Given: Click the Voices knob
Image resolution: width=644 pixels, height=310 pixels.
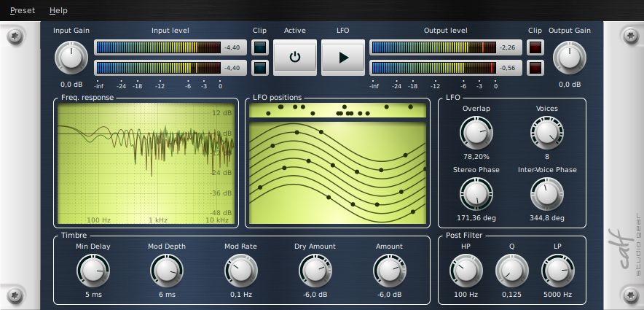Looking at the screenshot, I should (546, 133).
